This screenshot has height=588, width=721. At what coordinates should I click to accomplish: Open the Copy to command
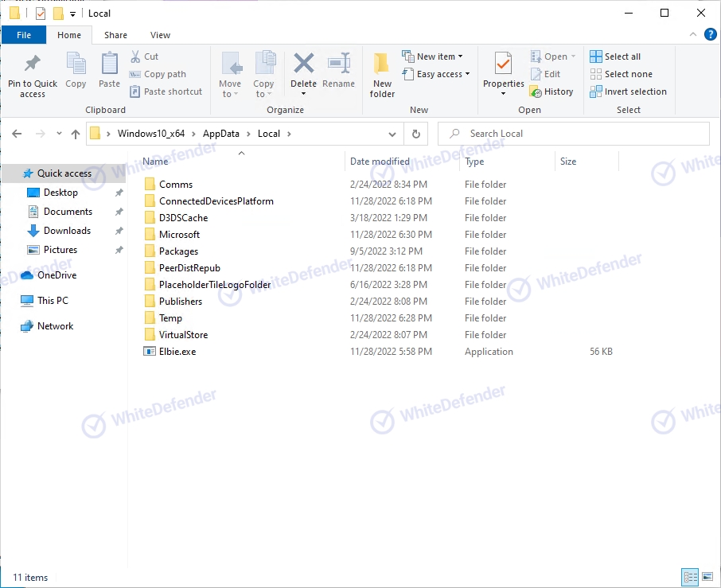click(263, 75)
